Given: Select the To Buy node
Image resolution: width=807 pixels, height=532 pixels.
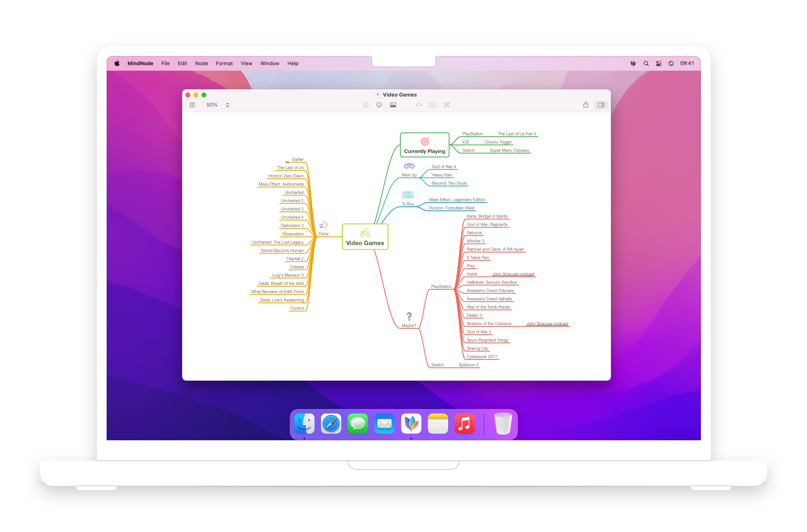Looking at the screenshot, I should pos(408,204).
